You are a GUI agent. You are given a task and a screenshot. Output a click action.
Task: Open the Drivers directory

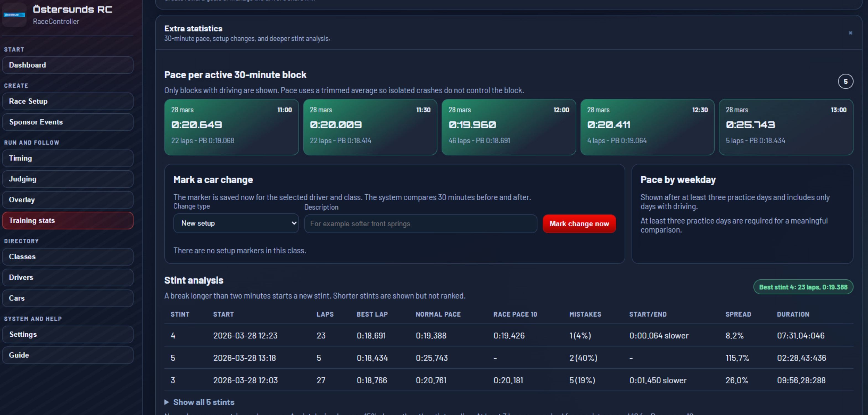(x=68, y=277)
